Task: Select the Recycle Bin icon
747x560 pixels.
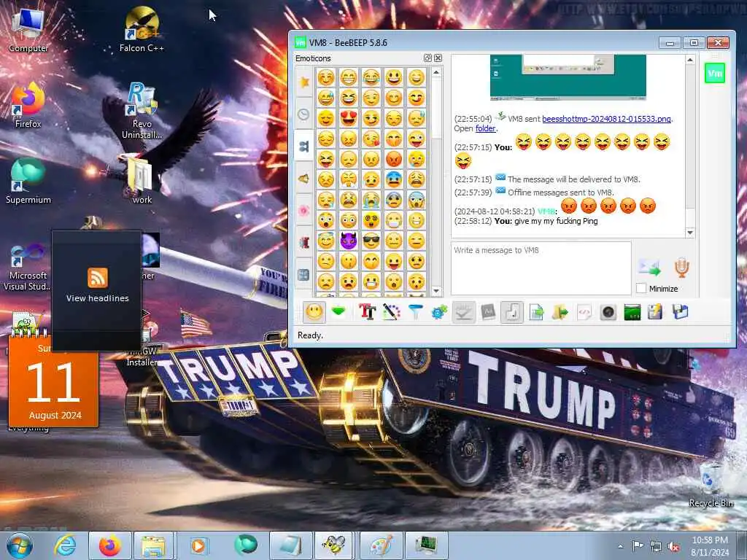Action: click(711, 485)
